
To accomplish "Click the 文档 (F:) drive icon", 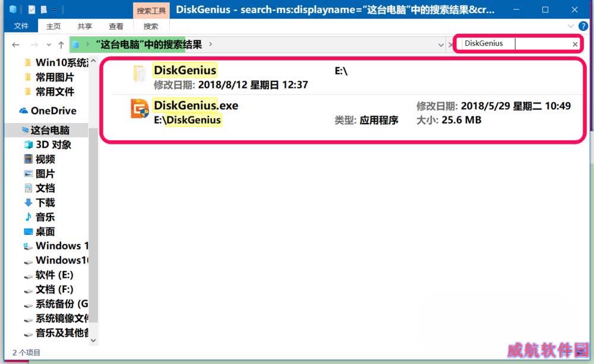I will pyautogui.click(x=28, y=290).
